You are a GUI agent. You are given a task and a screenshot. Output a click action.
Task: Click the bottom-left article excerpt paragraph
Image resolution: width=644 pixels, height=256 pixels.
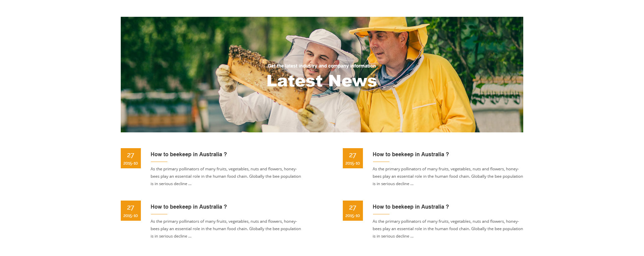tap(226, 229)
